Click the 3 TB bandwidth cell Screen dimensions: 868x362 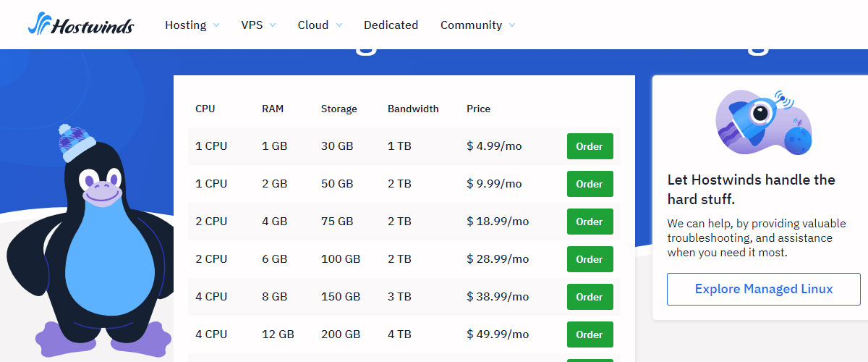pyautogui.click(x=399, y=297)
